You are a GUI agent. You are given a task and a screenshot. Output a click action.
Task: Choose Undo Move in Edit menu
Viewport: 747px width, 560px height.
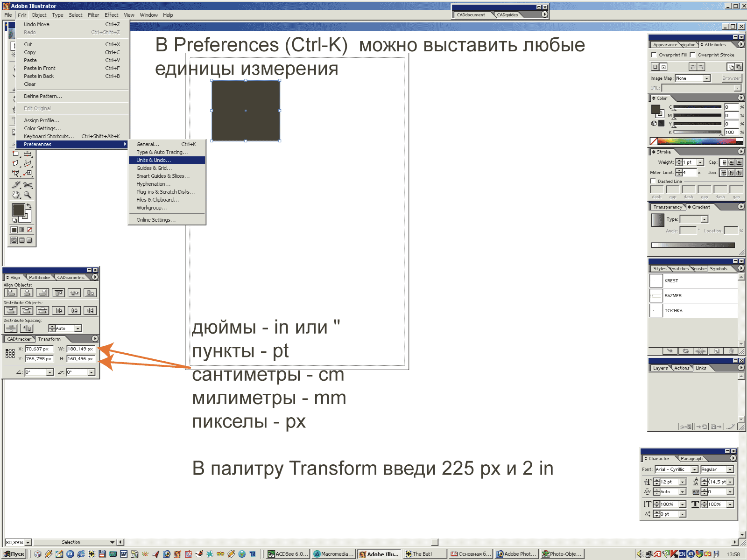72,24
